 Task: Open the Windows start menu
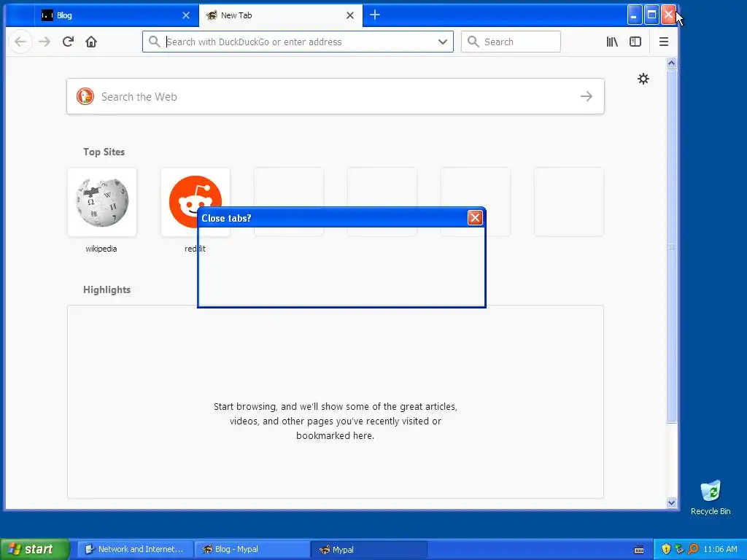pos(34,549)
